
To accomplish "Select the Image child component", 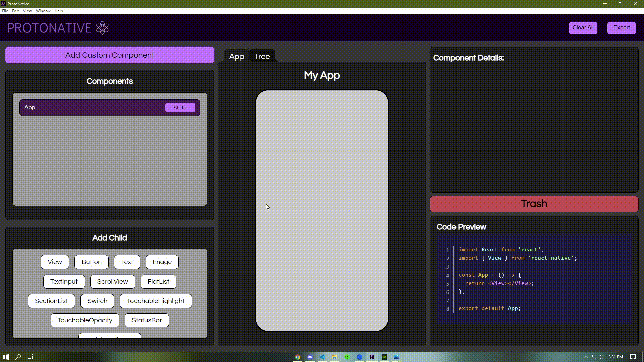I will (162, 262).
